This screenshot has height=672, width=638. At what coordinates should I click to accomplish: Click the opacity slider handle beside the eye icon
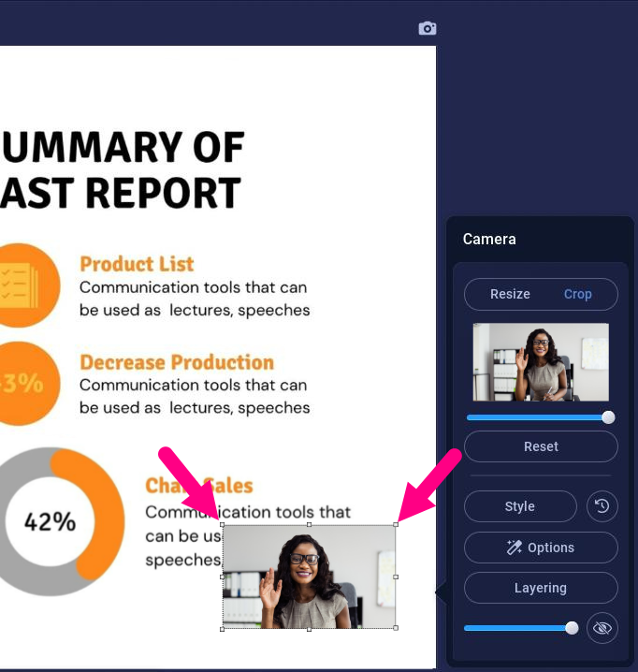pos(572,628)
